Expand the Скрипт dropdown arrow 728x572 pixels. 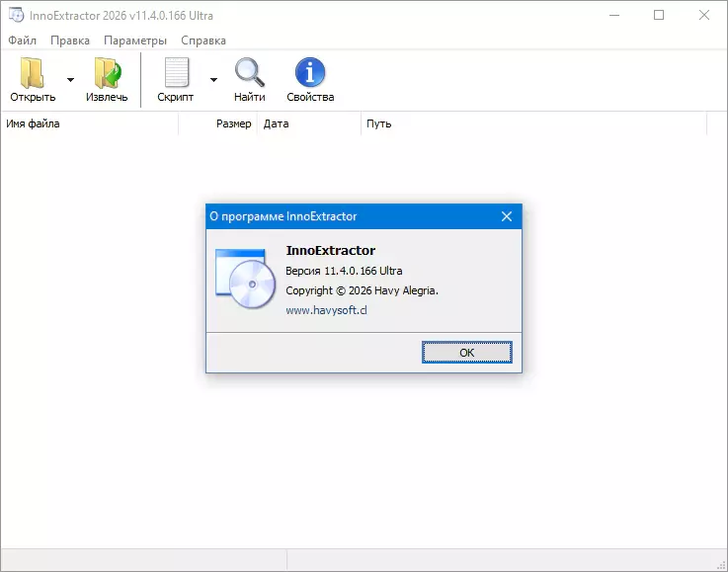coord(213,80)
